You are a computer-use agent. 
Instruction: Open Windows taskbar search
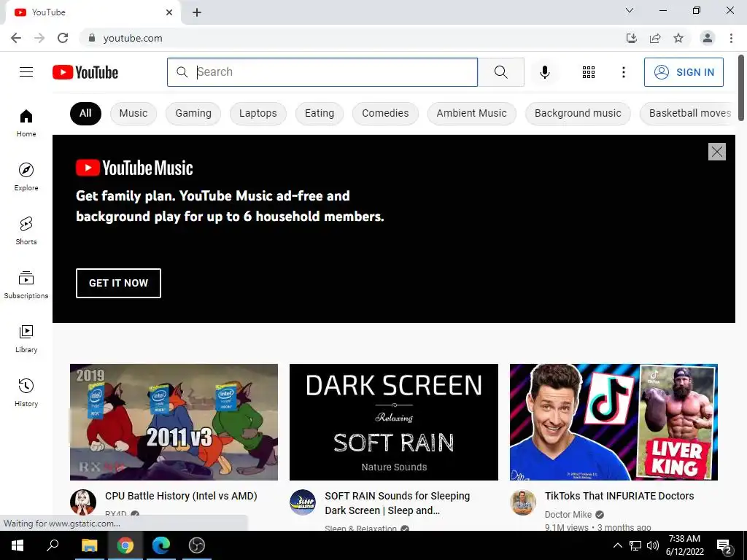53,545
